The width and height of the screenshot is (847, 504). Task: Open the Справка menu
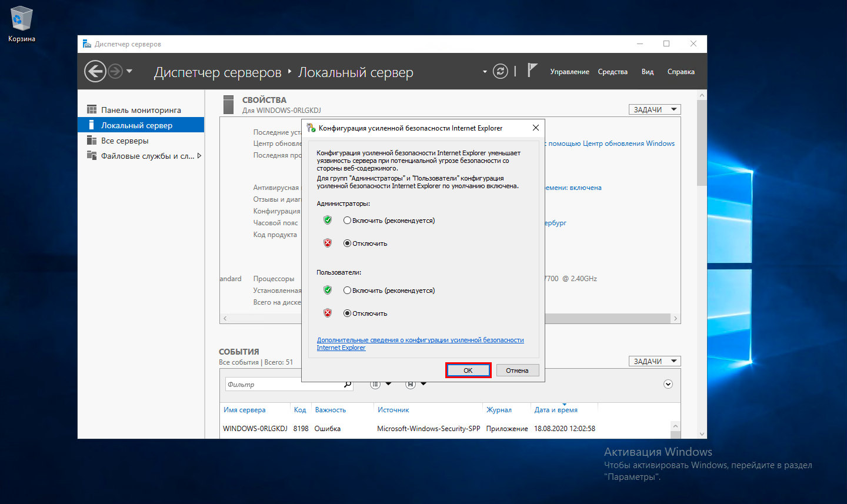click(x=681, y=72)
